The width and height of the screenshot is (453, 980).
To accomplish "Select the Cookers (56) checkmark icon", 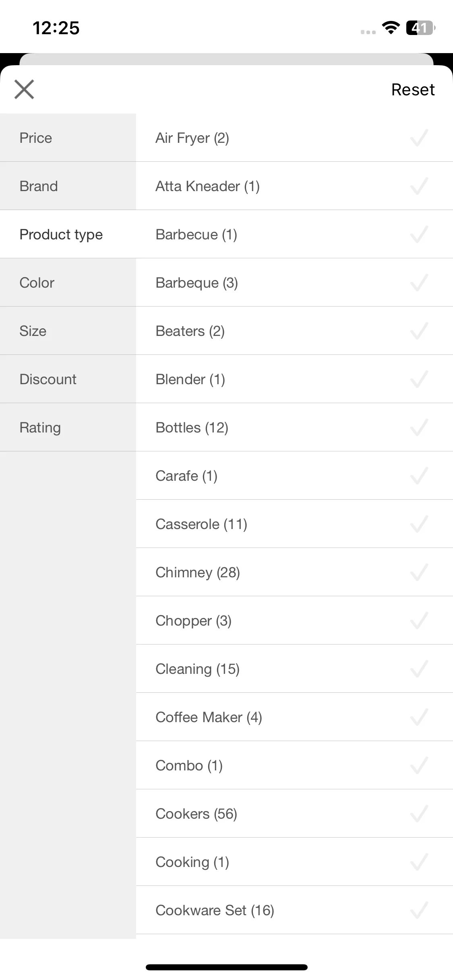I will [419, 813].
